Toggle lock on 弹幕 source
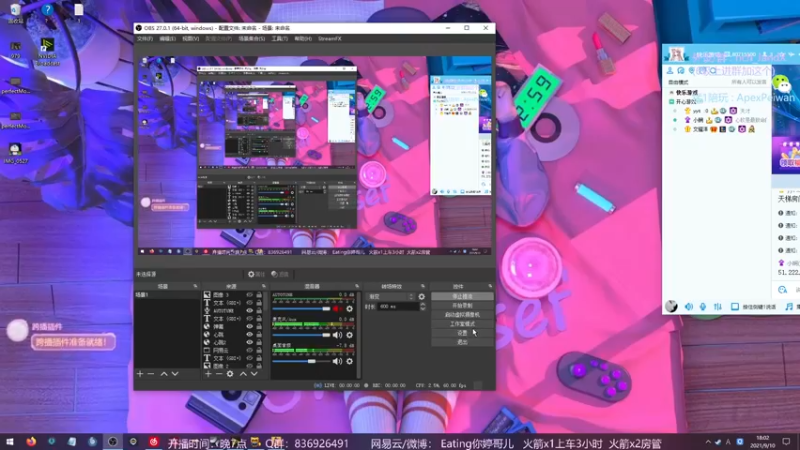800x450 pixels. 259,327
